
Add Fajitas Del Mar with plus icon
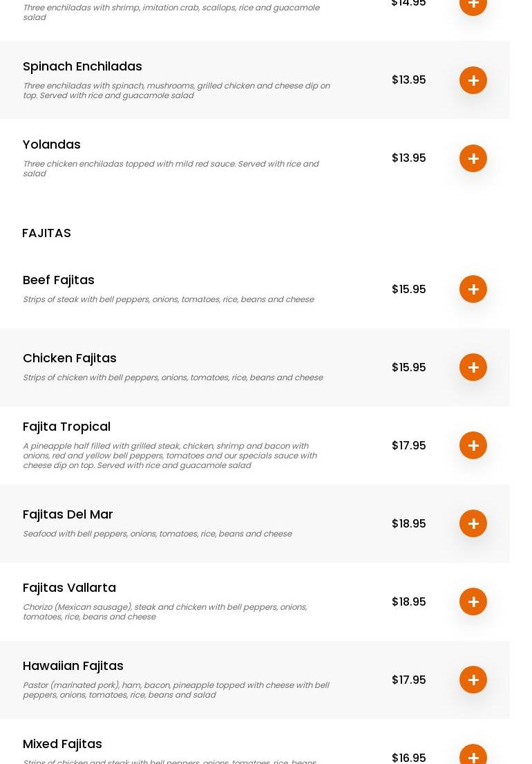473,523
